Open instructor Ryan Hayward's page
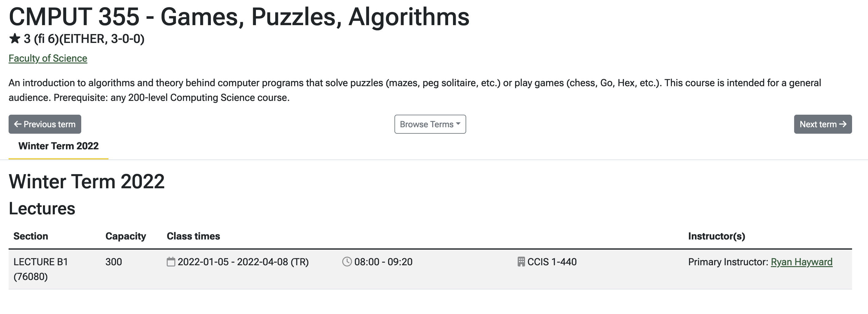 point(801,262)
